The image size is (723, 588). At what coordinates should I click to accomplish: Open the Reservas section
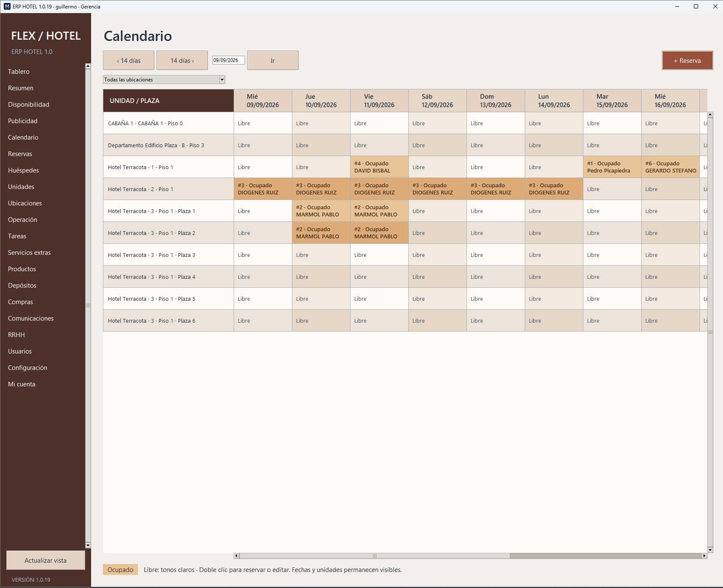[x=20, y=154]
